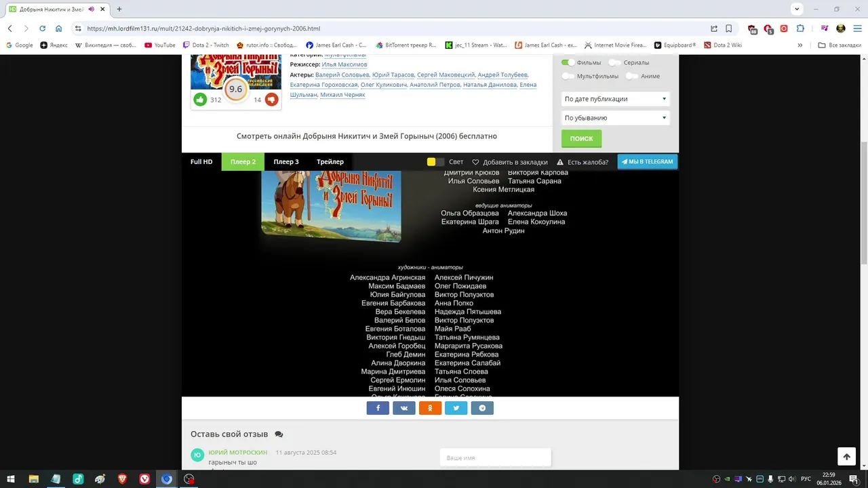Open director Илья Максимов link
The height and width of the screenshot is (488, 868).
344,64
